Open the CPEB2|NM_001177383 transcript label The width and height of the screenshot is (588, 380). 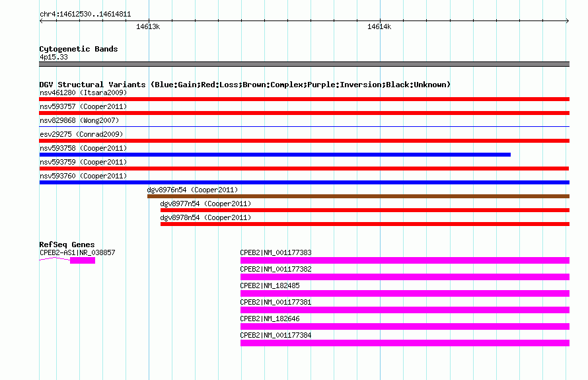coord(276,253)
